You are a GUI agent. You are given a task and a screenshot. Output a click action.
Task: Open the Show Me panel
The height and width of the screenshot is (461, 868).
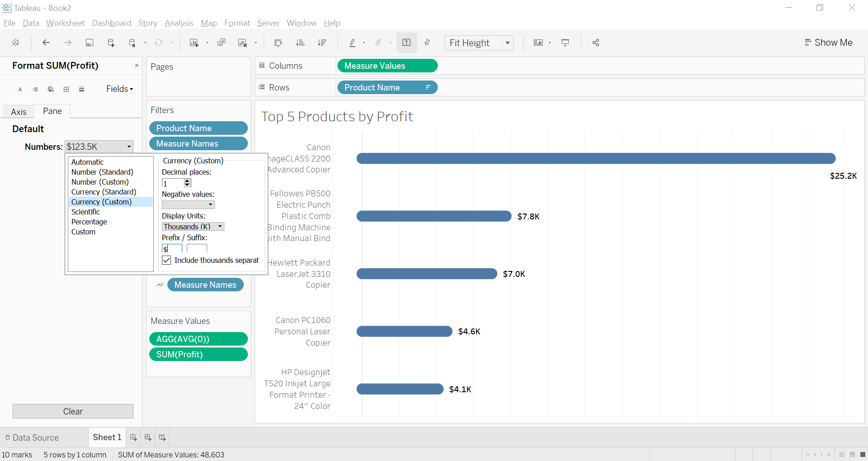(828, 43)
